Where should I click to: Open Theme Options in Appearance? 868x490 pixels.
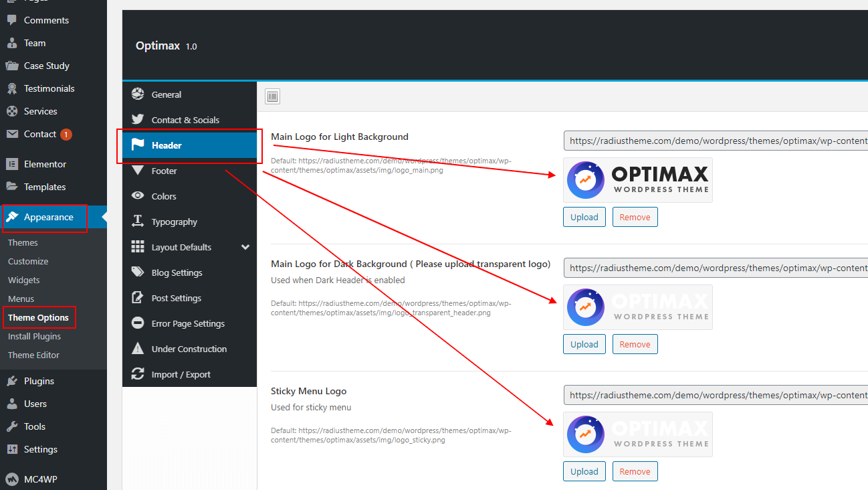pyautogui.click(x=38, y=317)
